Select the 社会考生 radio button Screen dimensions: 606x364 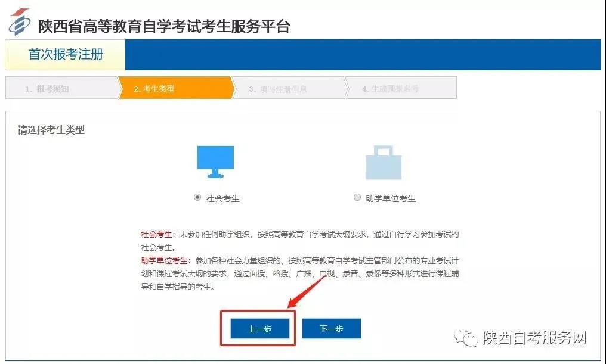pyautogui.click(x=197, y=197)
